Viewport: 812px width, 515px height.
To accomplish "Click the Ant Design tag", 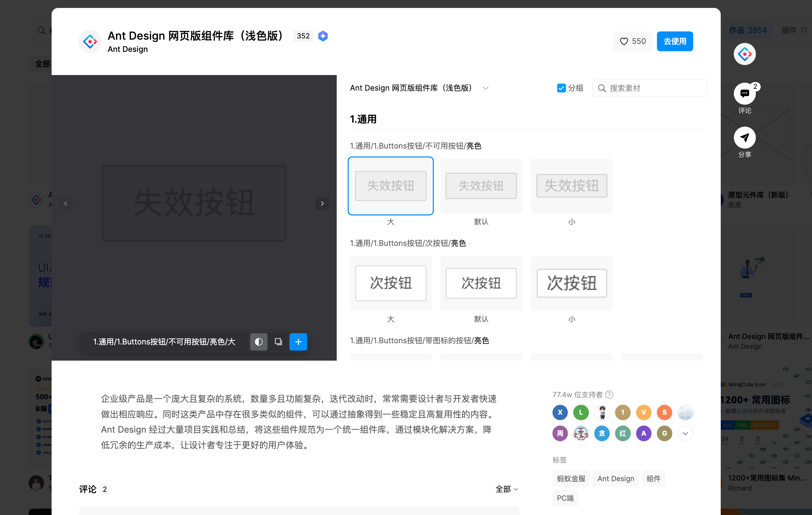I will click(x=616, y=478).
